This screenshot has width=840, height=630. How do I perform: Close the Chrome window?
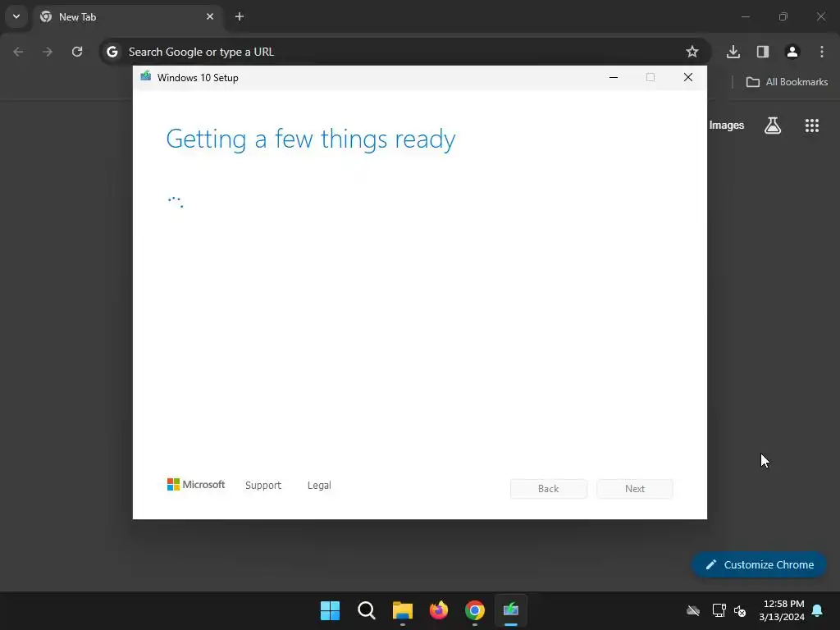pyautogui.click(x=820, y=16)
